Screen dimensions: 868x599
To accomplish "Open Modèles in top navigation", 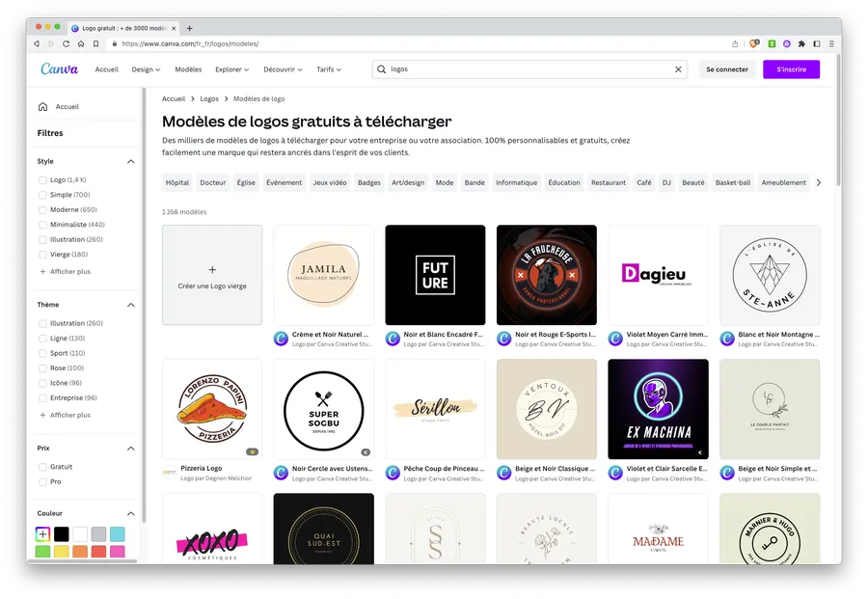I will [188, 69].
